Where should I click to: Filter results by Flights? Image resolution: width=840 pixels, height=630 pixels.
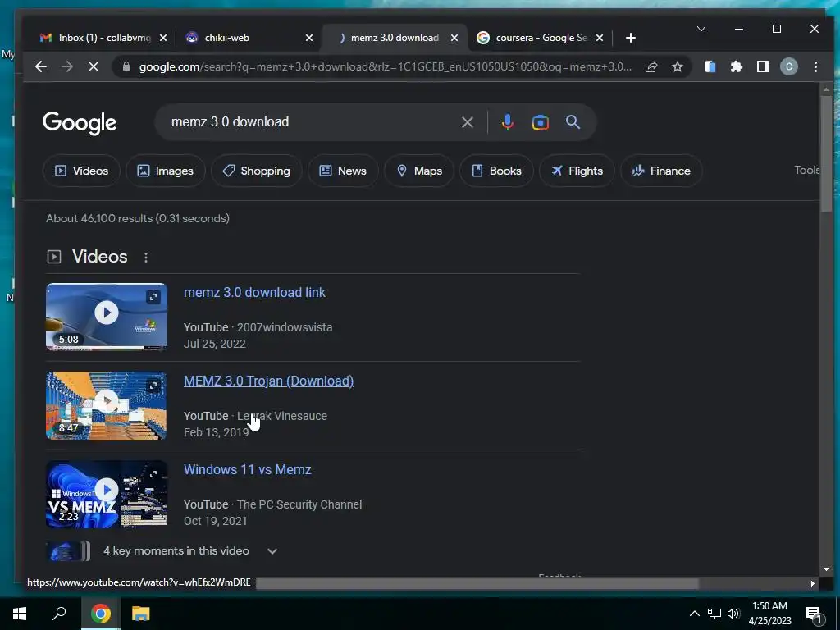577,171
